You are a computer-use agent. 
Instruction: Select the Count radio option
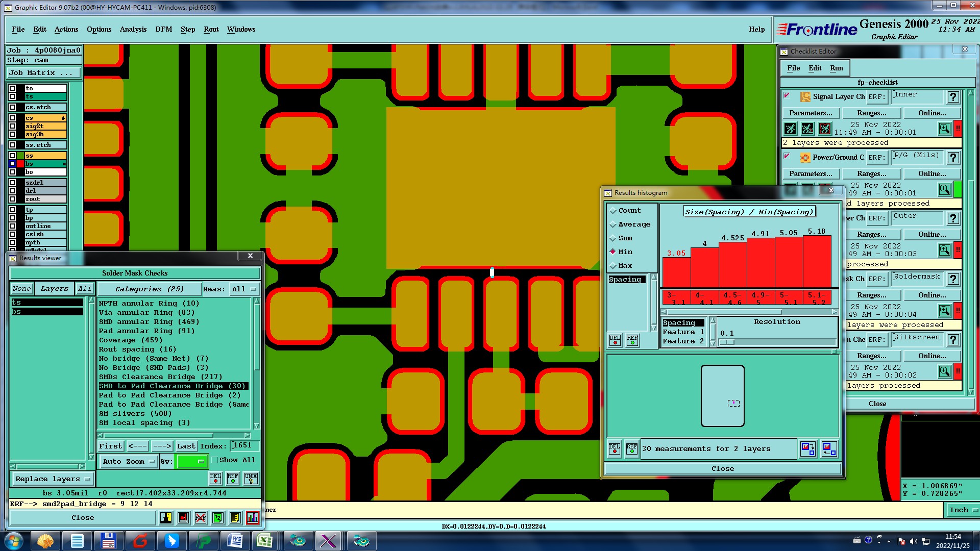pyautogui.click(x=613, y=211)
